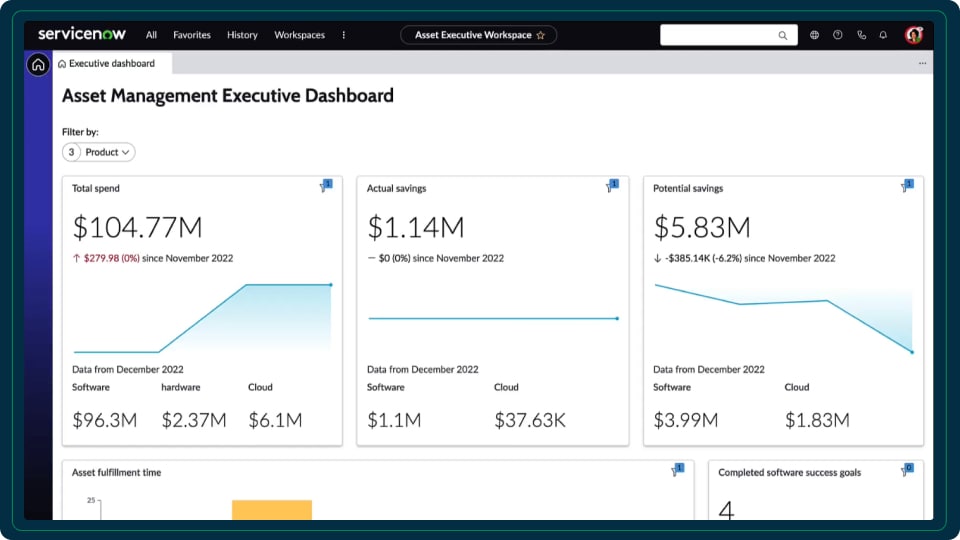Open the Workspaces menu
Screen dimensions: 960x540
[299, 35]
